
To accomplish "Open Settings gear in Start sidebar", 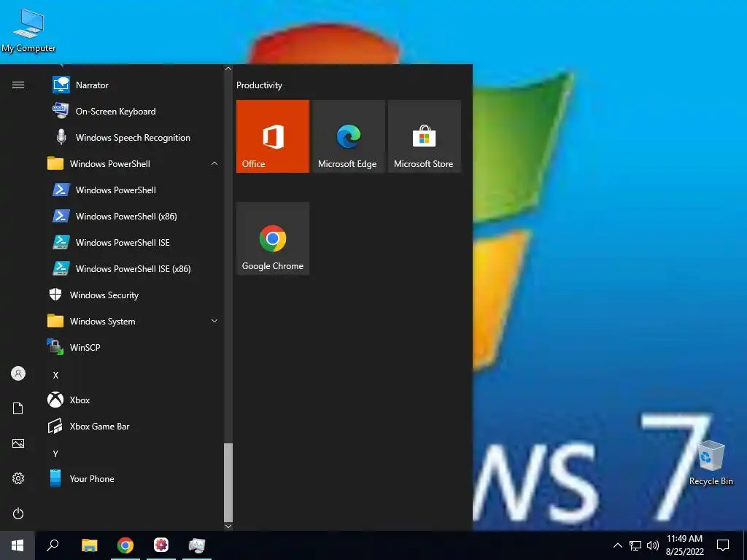I will pos(18,478).
